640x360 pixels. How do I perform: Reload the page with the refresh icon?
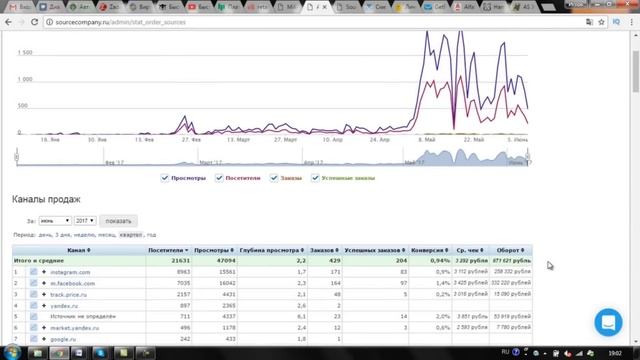pyautogui.click(x=34, y=22)
